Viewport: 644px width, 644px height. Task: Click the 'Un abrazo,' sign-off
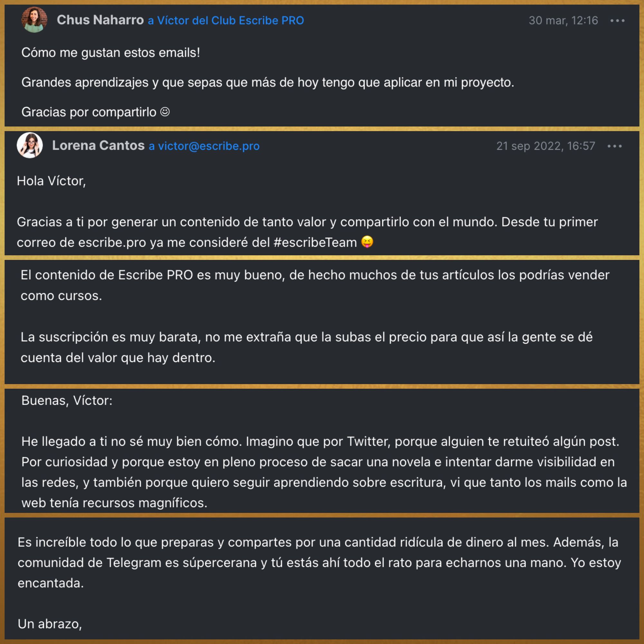click(x=50, y=624)
